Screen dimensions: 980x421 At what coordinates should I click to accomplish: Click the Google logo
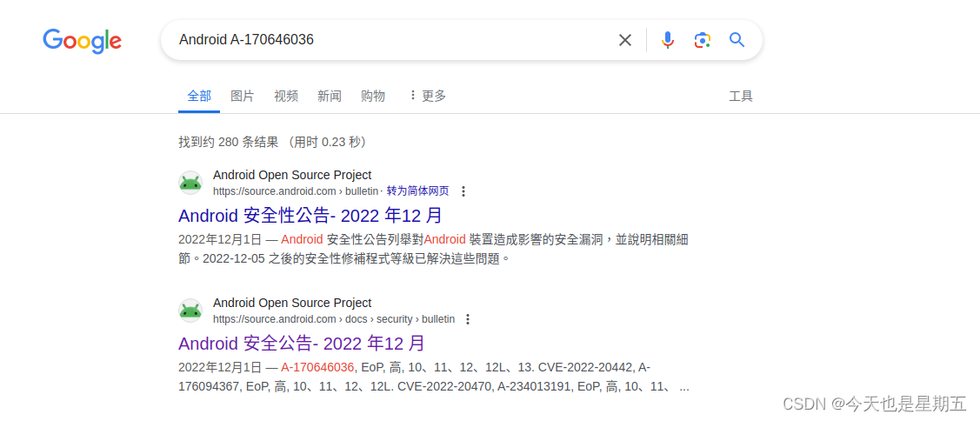(82, 41)
